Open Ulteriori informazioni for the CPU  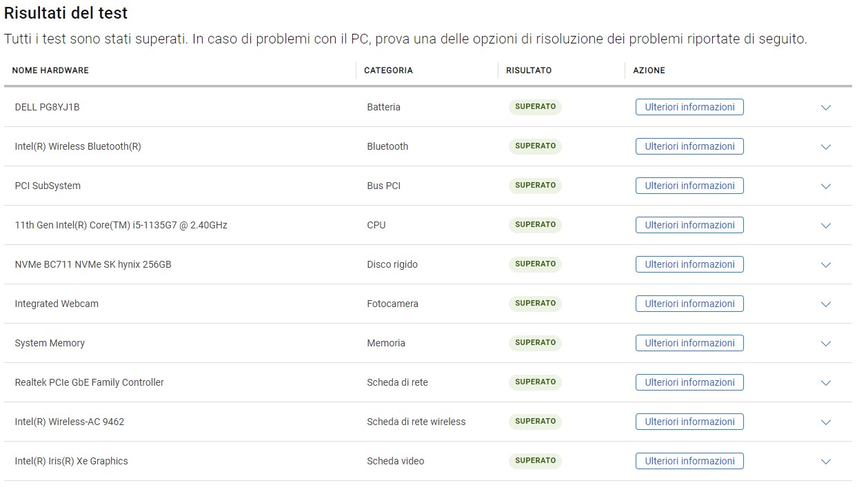click(x=689, y=225)
